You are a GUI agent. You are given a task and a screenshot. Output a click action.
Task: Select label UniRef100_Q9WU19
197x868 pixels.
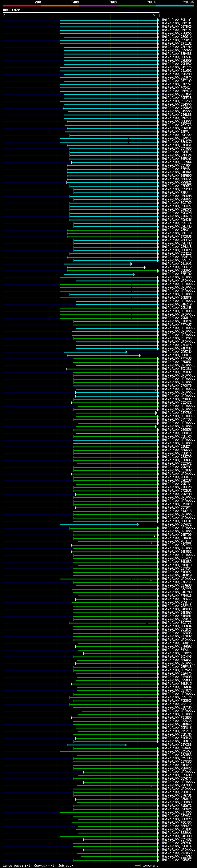point(176,318)
